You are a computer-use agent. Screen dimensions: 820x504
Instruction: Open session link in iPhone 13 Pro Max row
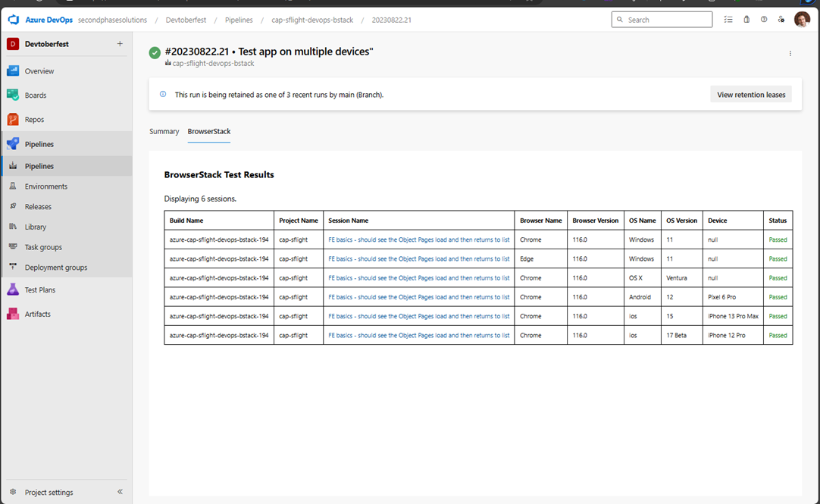[x=419, y=316]
